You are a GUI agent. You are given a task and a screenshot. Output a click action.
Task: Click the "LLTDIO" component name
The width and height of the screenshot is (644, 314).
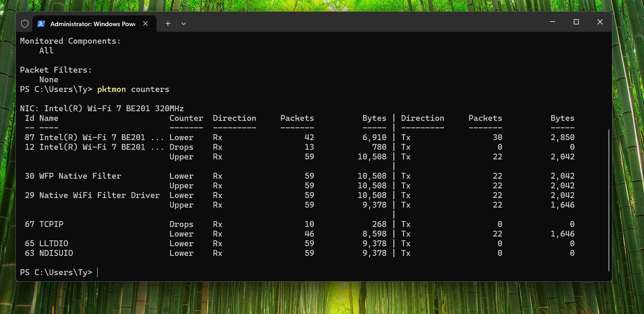coord(53,243)
